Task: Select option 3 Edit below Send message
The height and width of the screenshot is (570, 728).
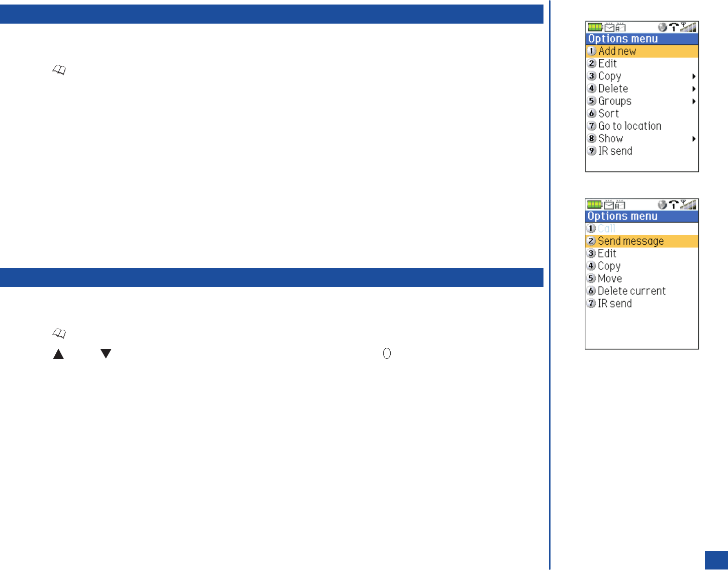Action: pos(642,254)
